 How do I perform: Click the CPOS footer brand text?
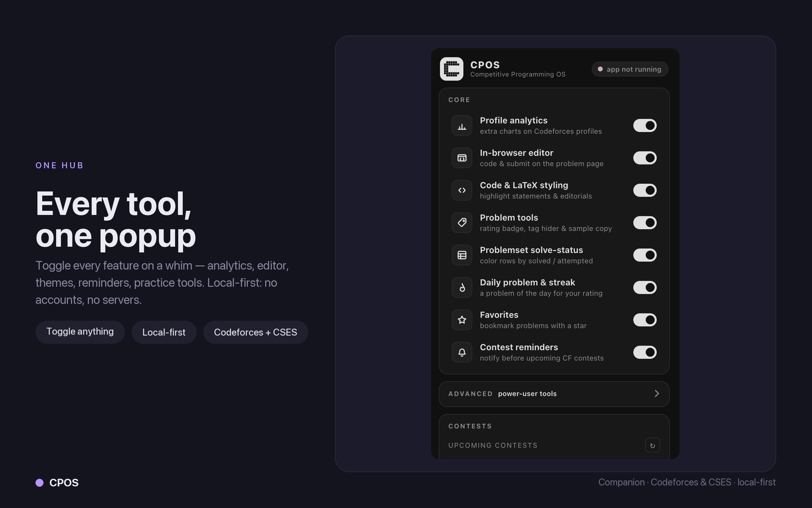click(64, 483)
